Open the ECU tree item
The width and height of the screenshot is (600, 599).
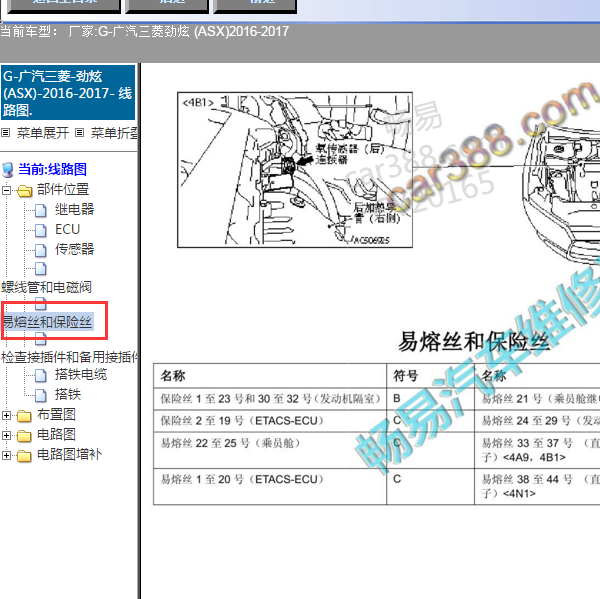click(x=67, y=229)
